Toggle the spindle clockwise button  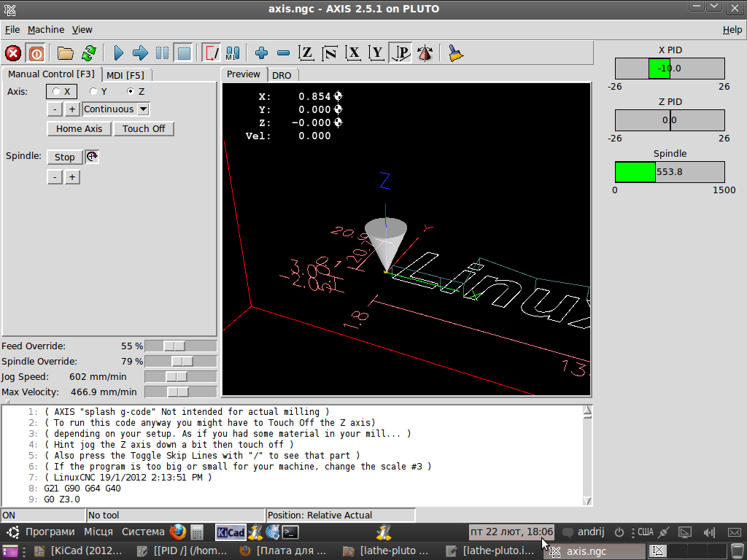click(92, 157)
